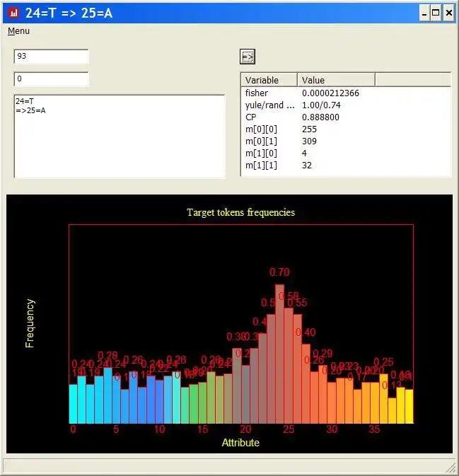Click the x-axis tick label 10
The width and height of the screenshot is (459, 476).
(159, 429)
